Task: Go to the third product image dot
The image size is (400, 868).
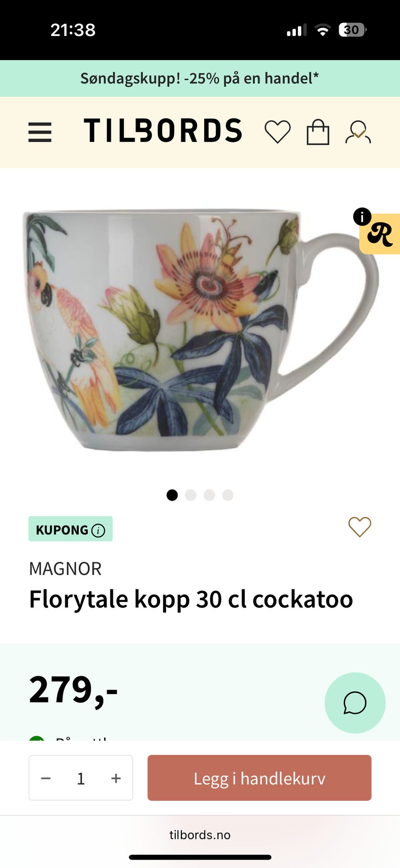Action: point(209,495)
